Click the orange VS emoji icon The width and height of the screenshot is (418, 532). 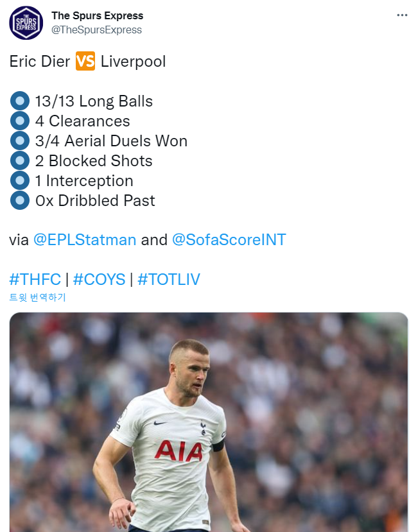click(x=85, y=62)
